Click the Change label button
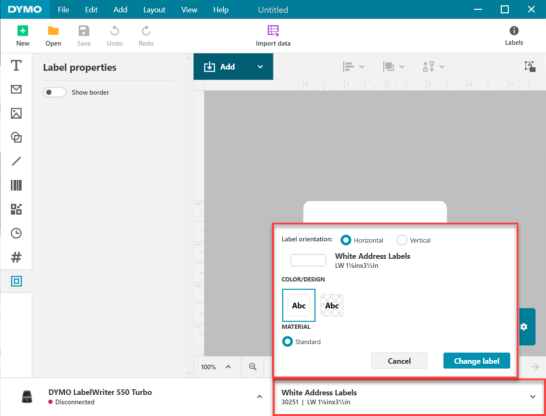The image size is (546, 416). tap(476, 361)
